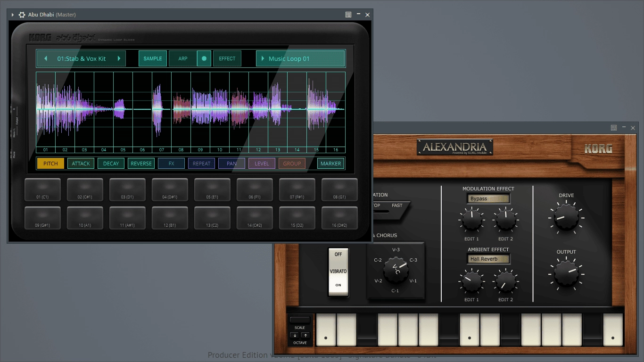Trigger pad 01 (C1)

42,189
